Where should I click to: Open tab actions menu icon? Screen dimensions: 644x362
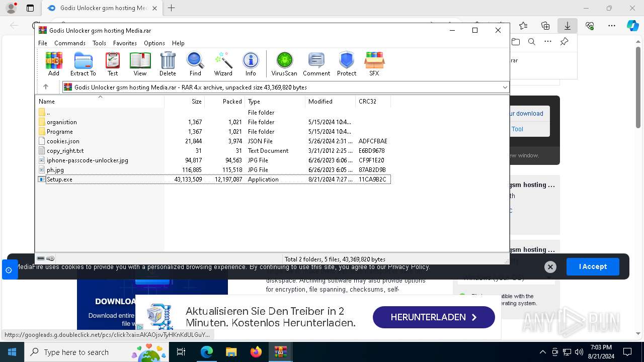[30, 8]
